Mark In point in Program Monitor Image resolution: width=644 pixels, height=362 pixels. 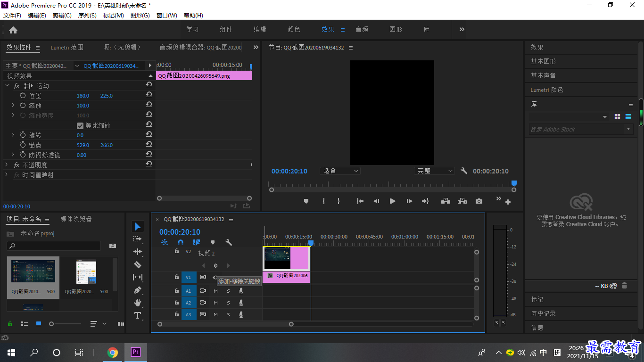tap(323, 201)
